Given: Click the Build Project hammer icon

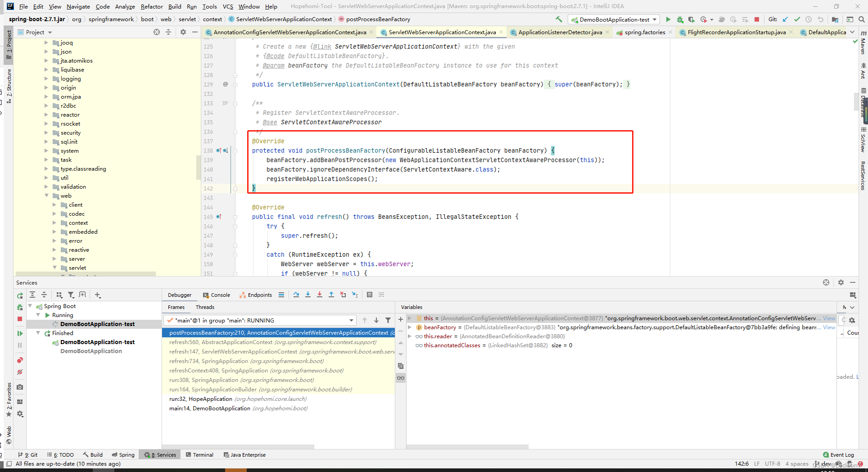Looking at the screenshot, I should coord(559,19).
